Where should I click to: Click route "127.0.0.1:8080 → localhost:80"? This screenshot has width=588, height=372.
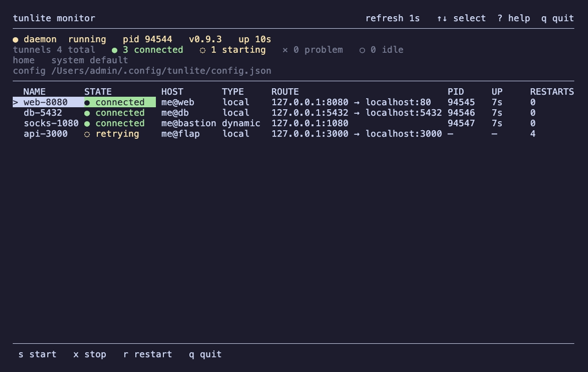click(351, 102)
